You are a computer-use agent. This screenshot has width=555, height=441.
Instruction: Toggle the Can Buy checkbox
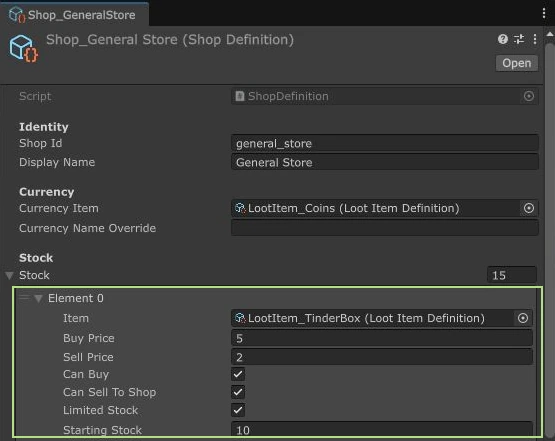pyautogui.click(x=238, y=374)
